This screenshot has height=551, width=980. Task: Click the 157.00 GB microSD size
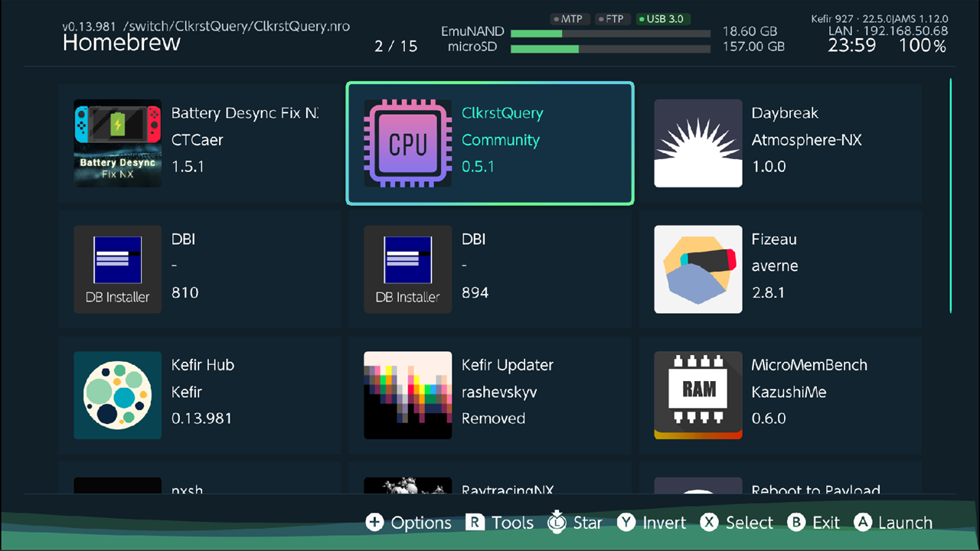point(753,47)
